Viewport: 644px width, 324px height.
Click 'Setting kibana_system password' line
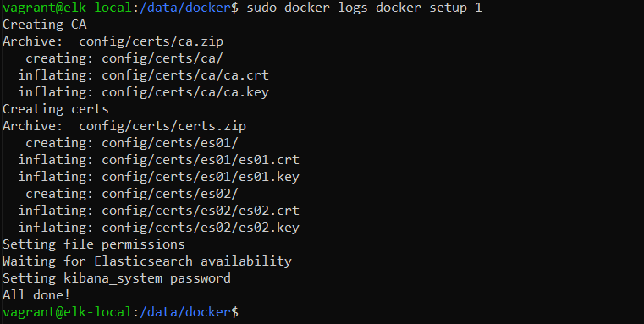coord(117,278)
